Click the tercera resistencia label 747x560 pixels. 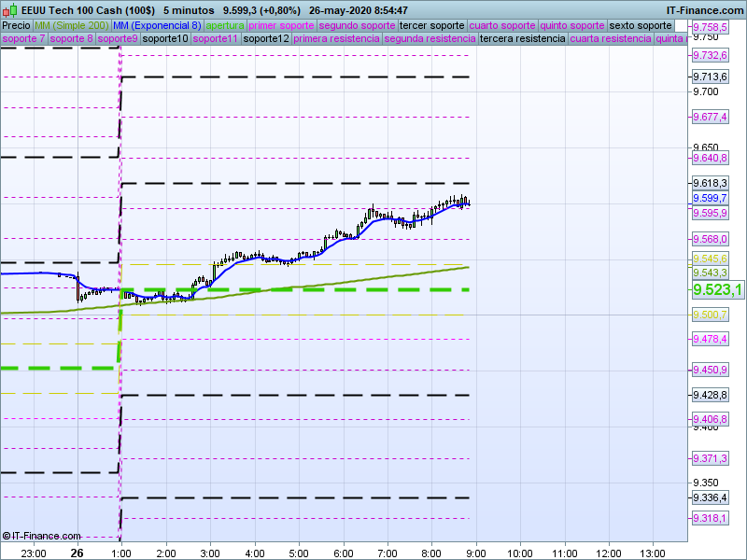click(x=521, y=39)
